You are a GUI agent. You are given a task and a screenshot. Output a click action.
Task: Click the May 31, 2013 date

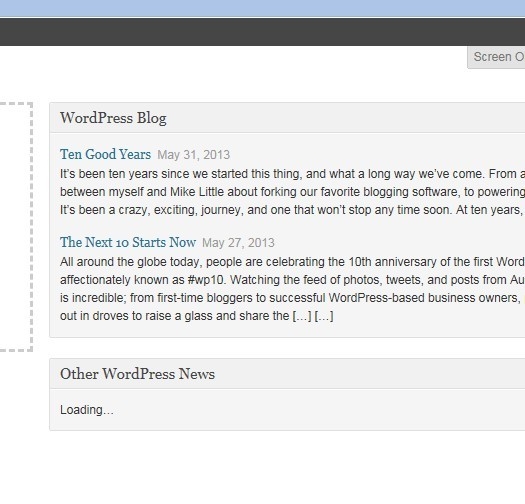pyautogui.click(x=194, y=155)
